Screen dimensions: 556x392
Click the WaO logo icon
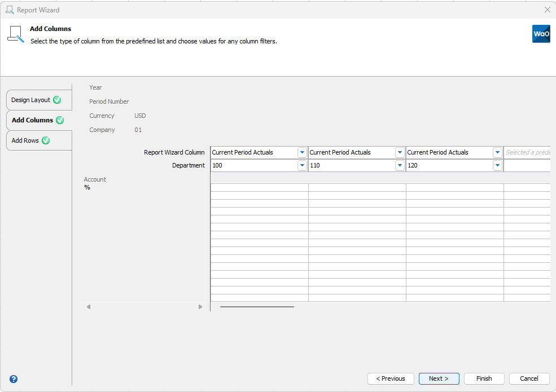coord(541,34)
